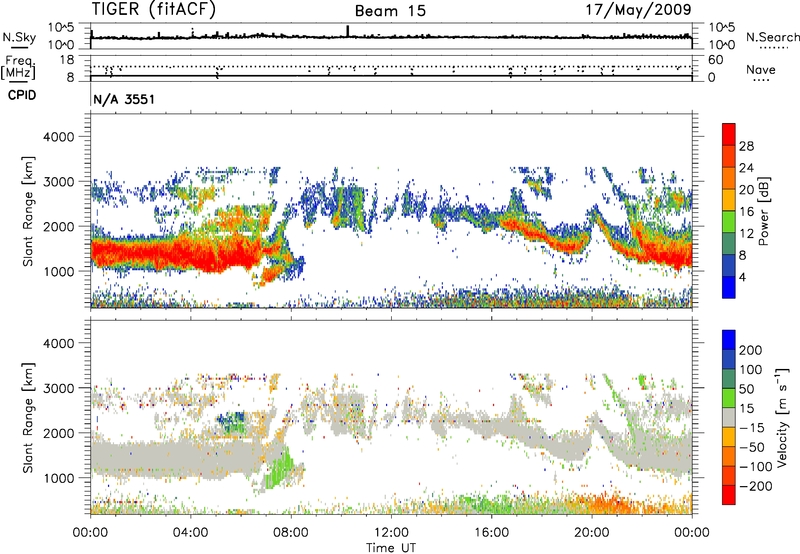Select the 18 MHz frequency axis tick
Viewport: 800px width, 554px height.
(67, 60)
